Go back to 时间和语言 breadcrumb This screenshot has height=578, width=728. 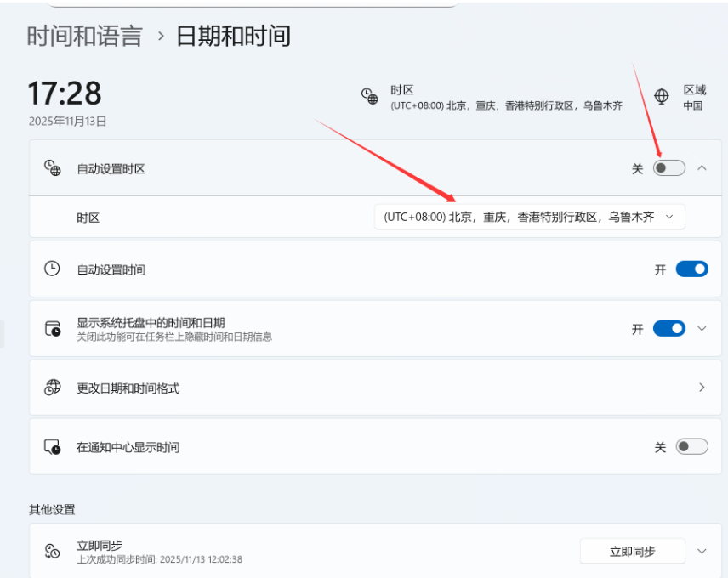(x=84, y=36)
